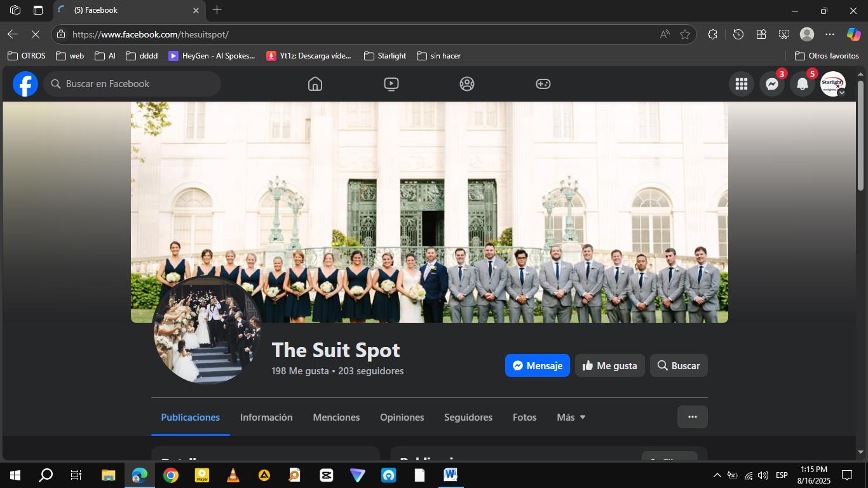Click the Buscar button on page
This screenshot has height=488, width=868.
678,365
